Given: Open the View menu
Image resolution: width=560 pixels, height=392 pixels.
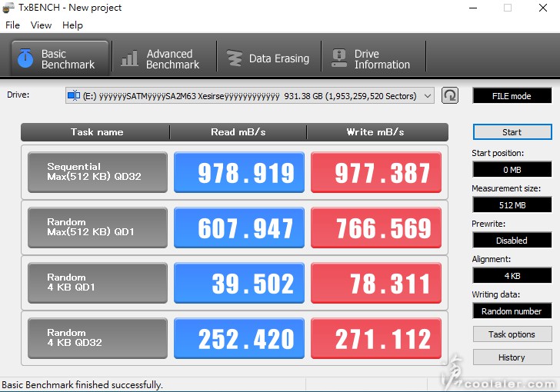Looking at the screenshot, I should [x=41, y=25].
